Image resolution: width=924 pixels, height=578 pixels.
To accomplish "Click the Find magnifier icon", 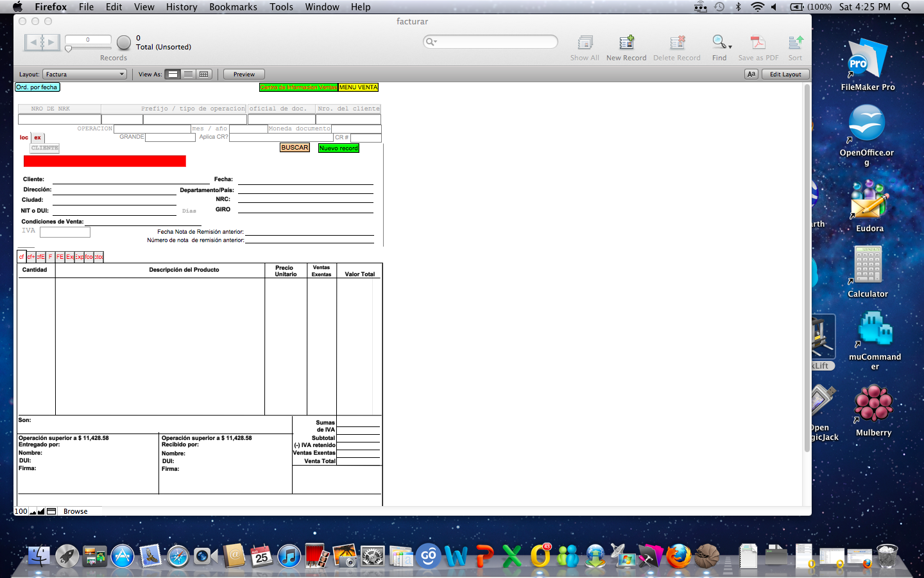I will click(x=719, y=42).
